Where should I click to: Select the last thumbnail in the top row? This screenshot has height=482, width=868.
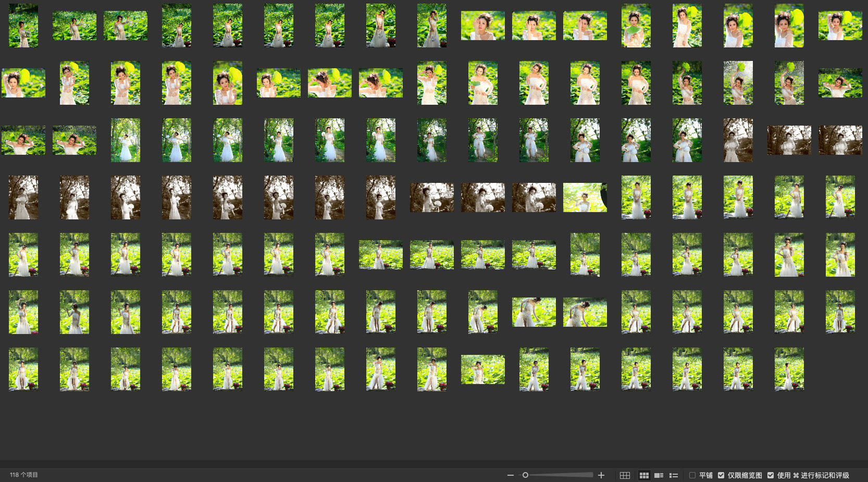click(840, 26)
